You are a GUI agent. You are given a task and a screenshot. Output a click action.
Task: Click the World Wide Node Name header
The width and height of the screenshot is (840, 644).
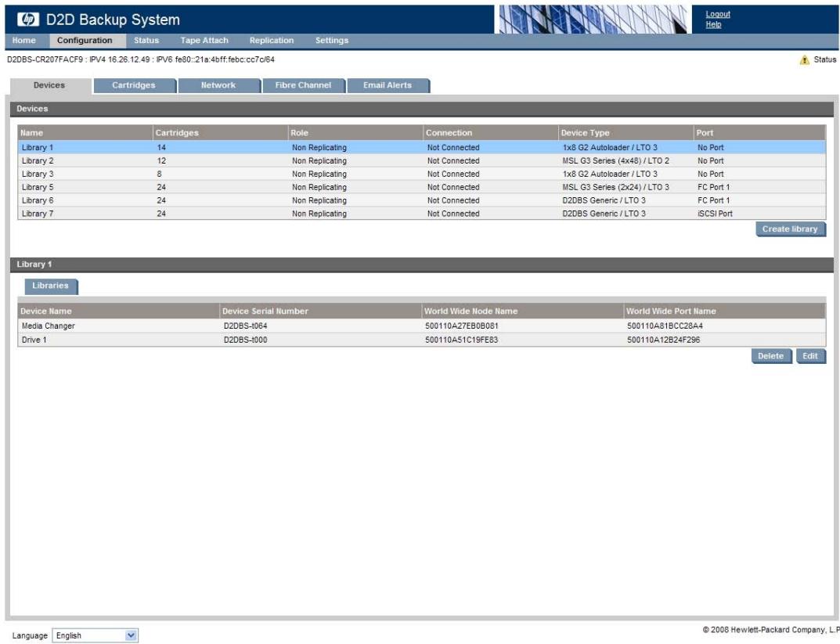(523, 311)
